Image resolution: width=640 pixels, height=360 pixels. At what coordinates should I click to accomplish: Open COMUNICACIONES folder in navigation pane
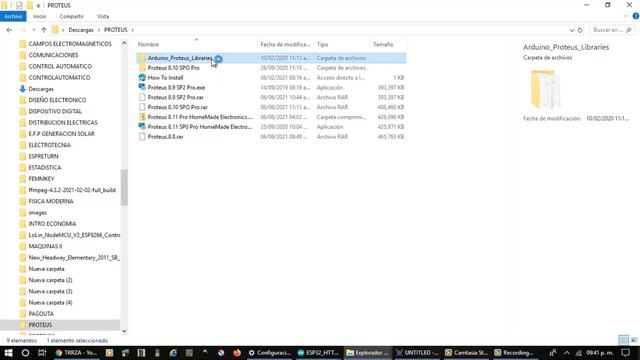[x=53, y=55]
